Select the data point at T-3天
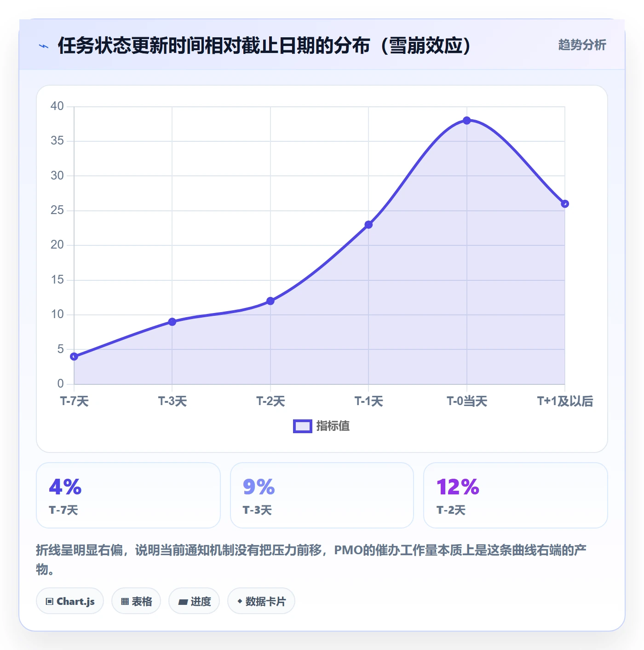 172,322
